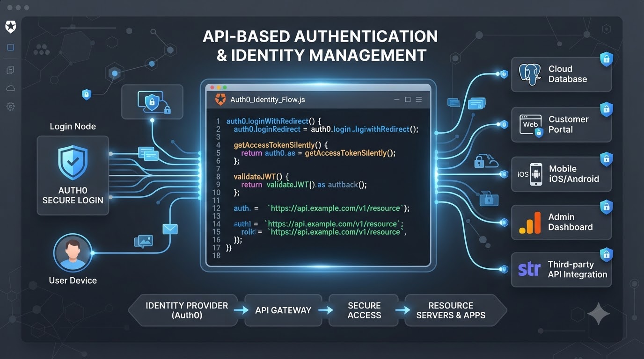Click the 'iOS' label beside the phone icon
This screenshot has width=644, height=359.
523,174
